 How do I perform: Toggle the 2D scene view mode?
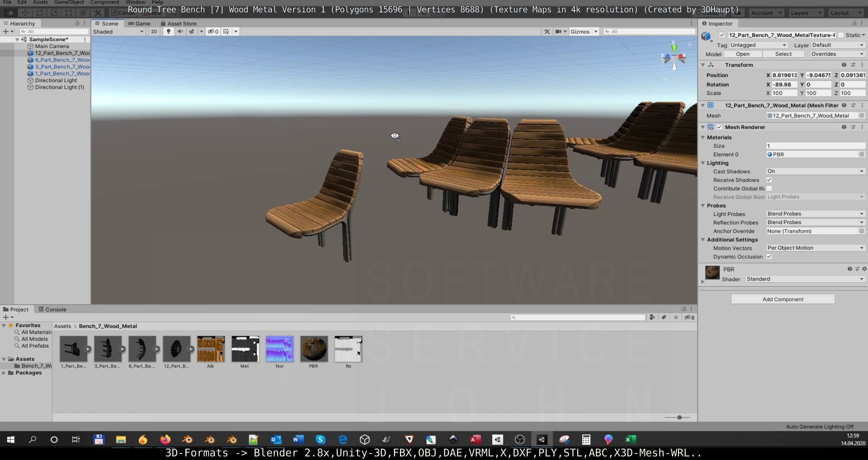pyautogui.click(x=154, y=31)
